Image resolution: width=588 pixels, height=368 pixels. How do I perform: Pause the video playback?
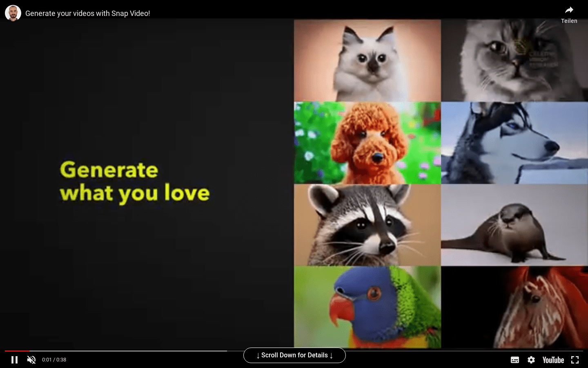[x=14, y=360]
